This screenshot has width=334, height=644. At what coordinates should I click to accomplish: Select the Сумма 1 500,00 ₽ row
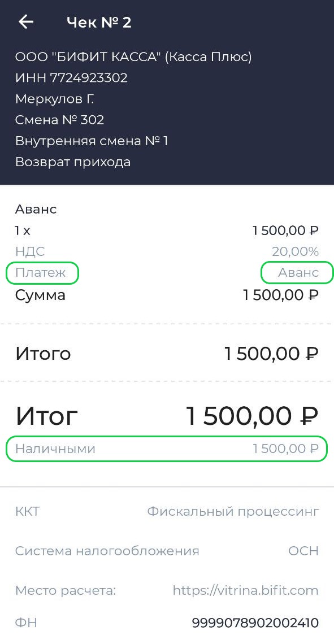[x=167, y=295]
